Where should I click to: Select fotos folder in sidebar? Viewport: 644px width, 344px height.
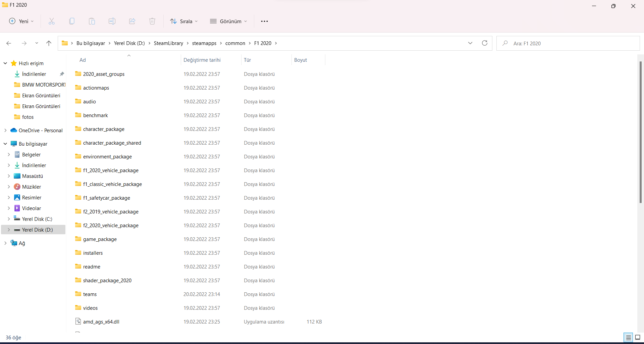(x=28, y=117)
